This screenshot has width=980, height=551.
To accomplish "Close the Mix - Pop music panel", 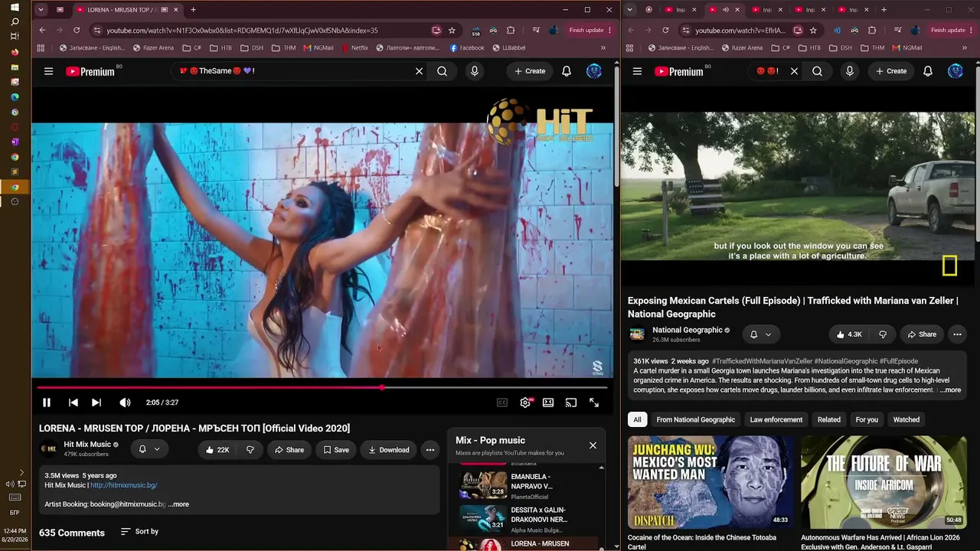I will (593, 445).
